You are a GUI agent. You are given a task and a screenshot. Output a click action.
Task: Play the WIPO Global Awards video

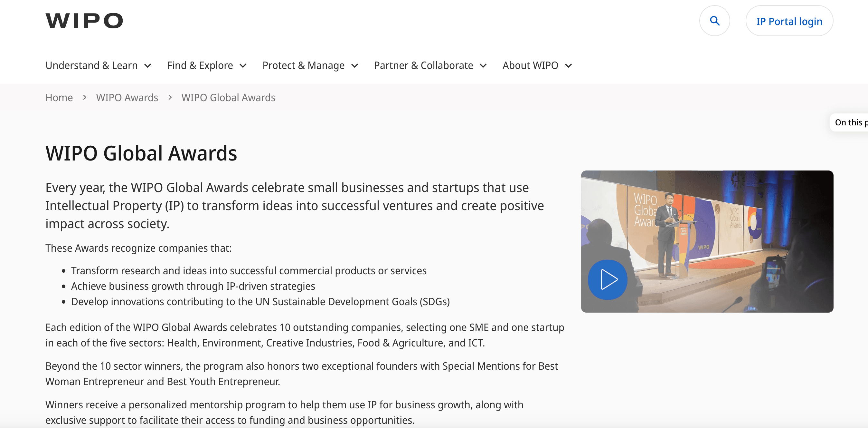tap(608, 279)
